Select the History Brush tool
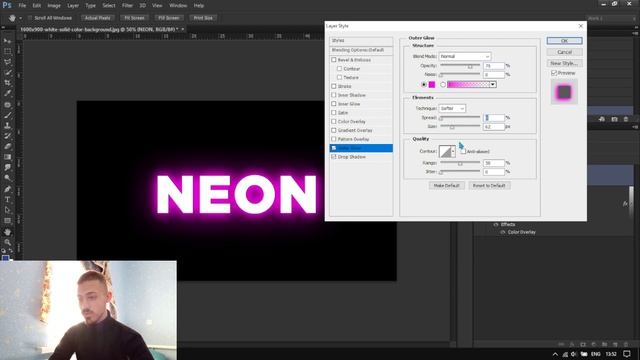Image resolution: width=640 pixels, height=360 pixels. pos(7,136)
